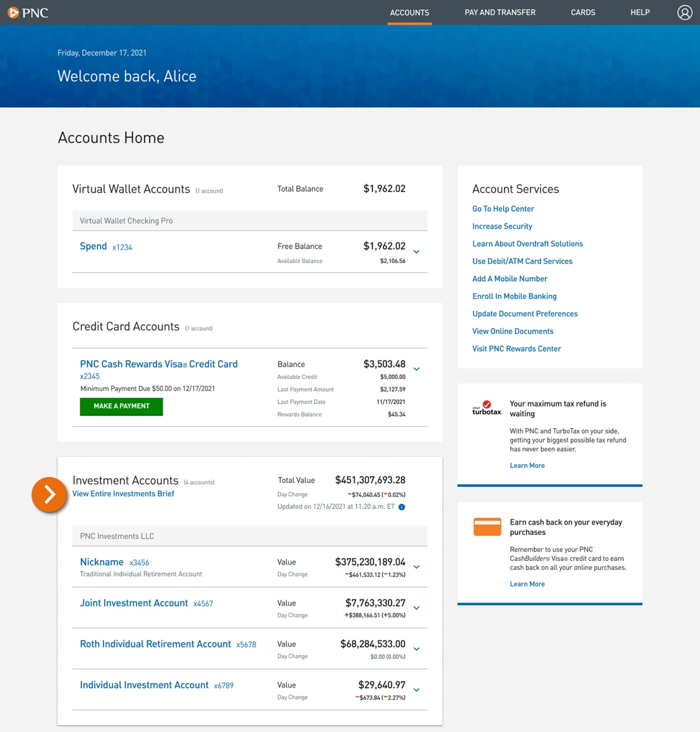Open the Help menu
This screenshot has width=700, height=732.
(x=640, y=12)
